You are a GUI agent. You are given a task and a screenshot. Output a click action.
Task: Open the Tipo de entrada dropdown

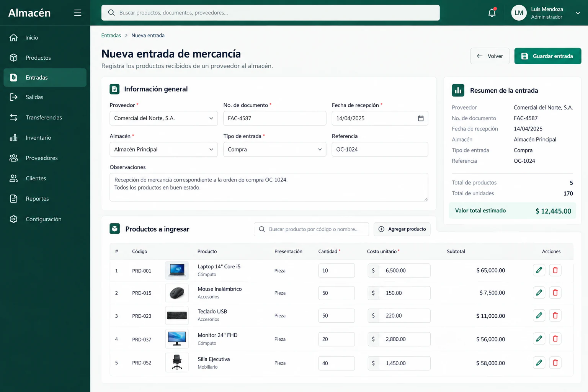[x=274, y=149]
